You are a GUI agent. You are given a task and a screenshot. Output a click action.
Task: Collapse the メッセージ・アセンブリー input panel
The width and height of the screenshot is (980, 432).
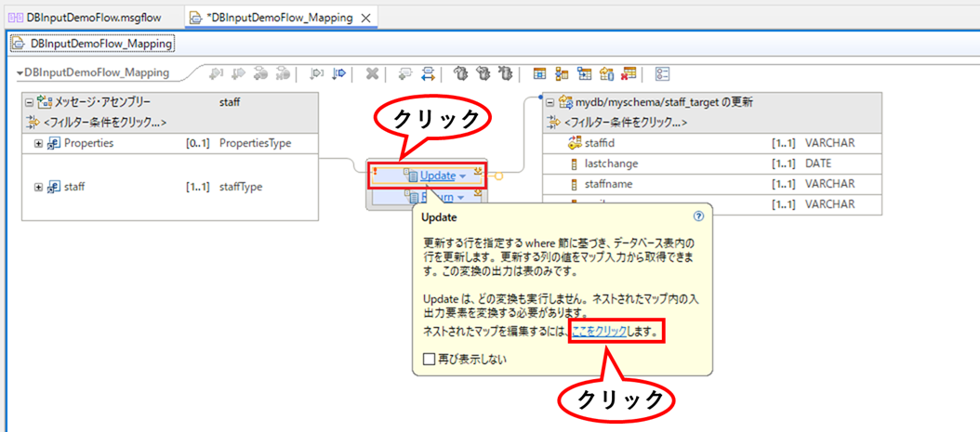click(x=29, y=102)
